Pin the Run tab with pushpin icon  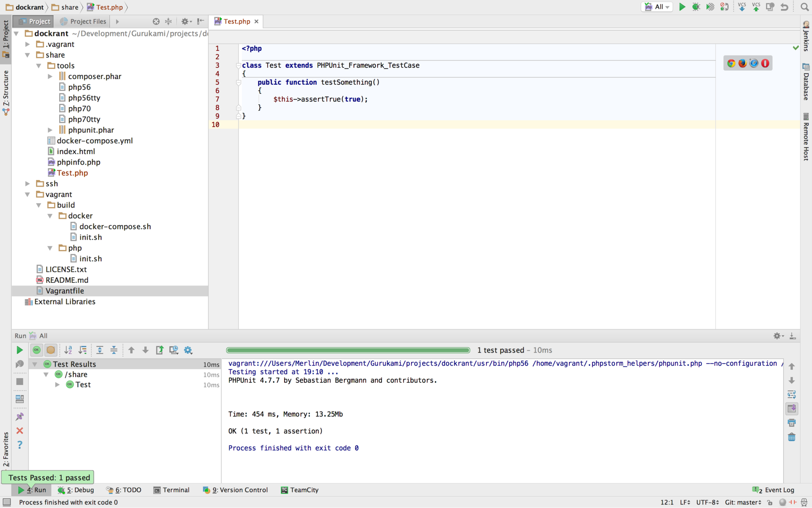click(19, 417)
